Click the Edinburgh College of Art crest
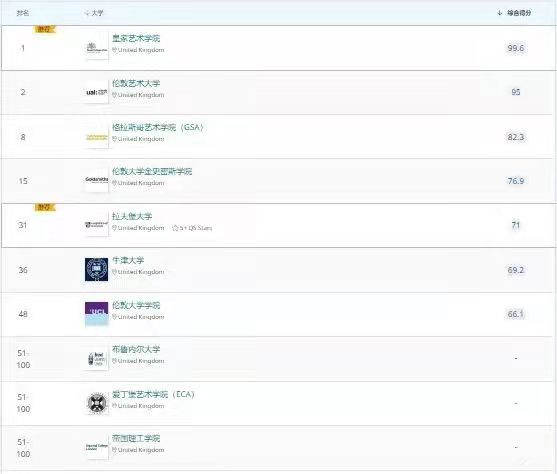Image resolution: width=557 pixels, height=474 pixels. pyautogui.click(x=97, y=403)
